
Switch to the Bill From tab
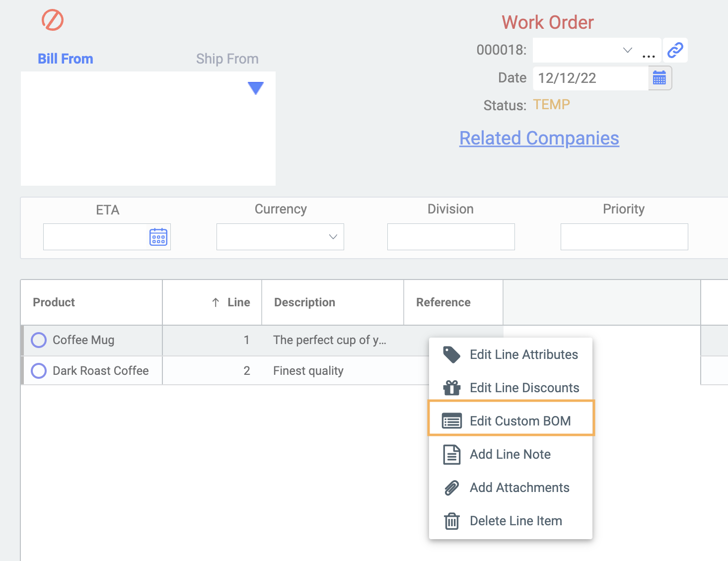[66, 59]
